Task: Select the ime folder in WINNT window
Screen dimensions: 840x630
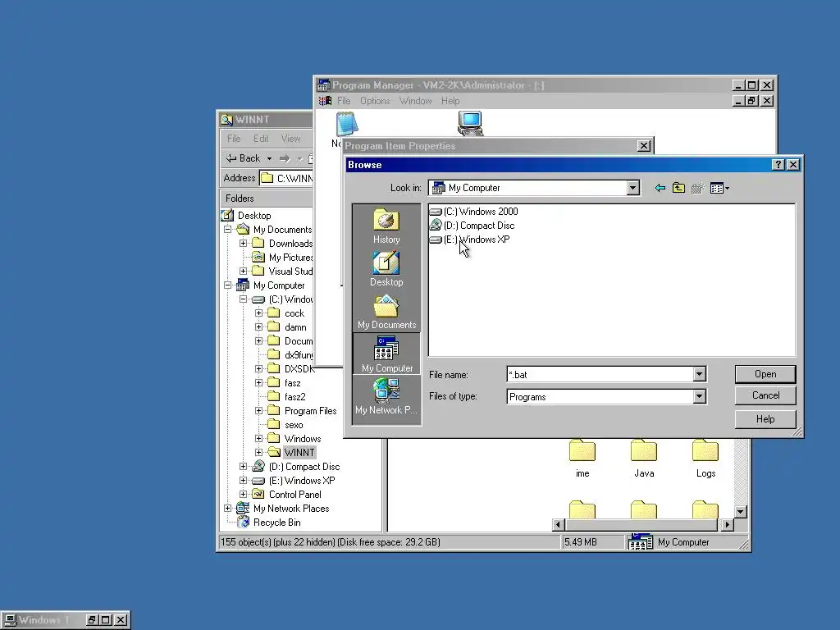Action: (x=582, y=459)
